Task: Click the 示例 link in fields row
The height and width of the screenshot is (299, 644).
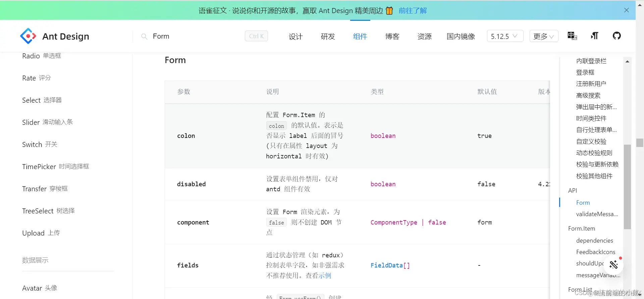Action: click(x=325, y=276)
